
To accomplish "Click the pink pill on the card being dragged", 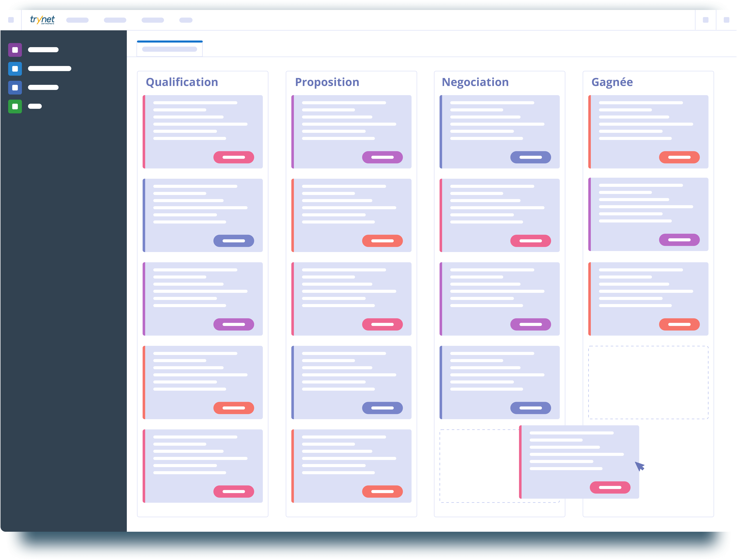I will pyautogui.click(x=610, y=487).
